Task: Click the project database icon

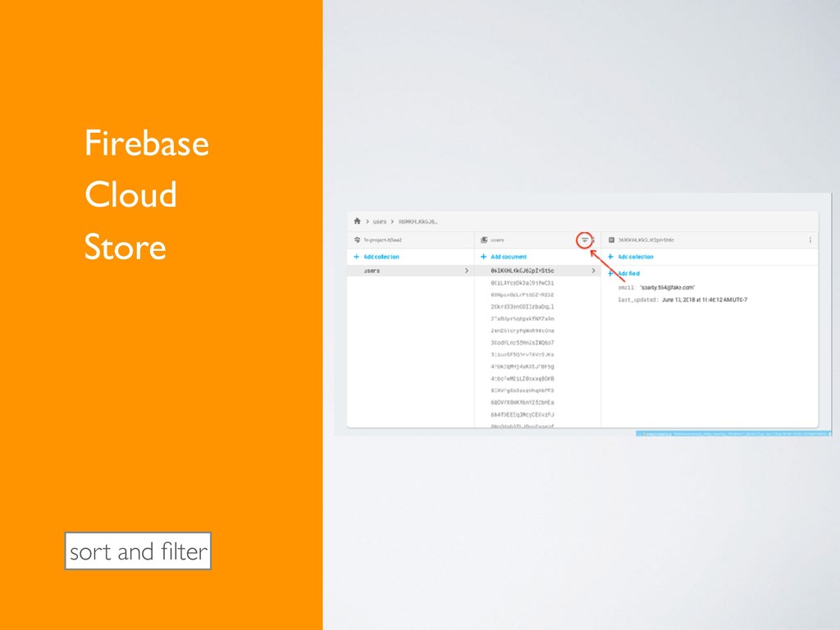Action: coord(358,240)
